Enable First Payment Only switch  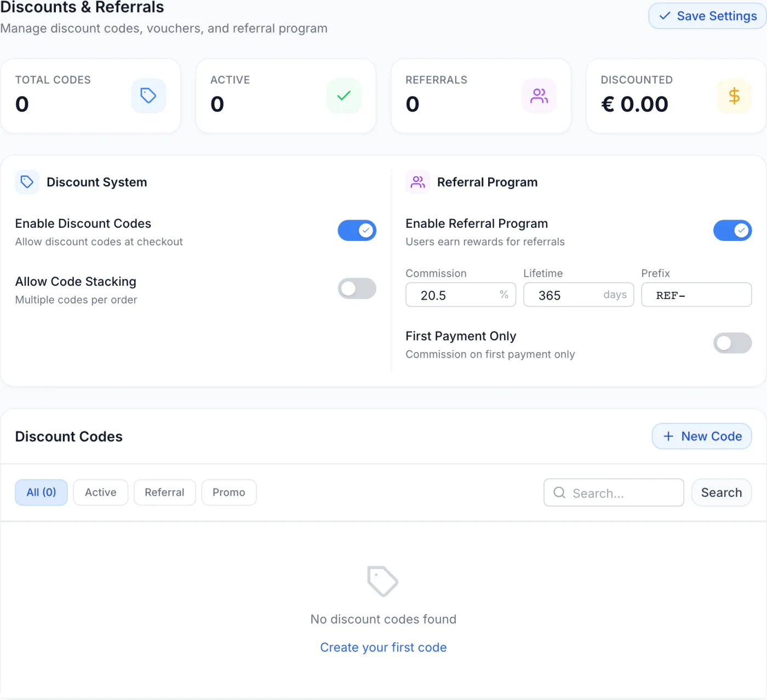click(x=732, y=343)
